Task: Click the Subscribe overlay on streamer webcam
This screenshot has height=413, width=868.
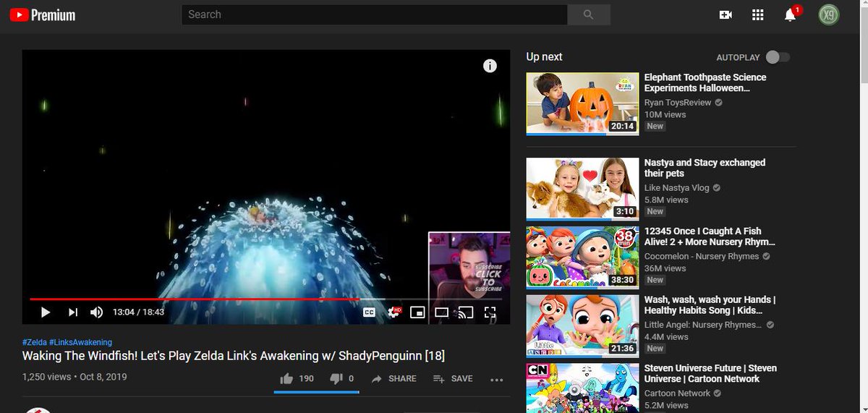Action: [488, 278]
